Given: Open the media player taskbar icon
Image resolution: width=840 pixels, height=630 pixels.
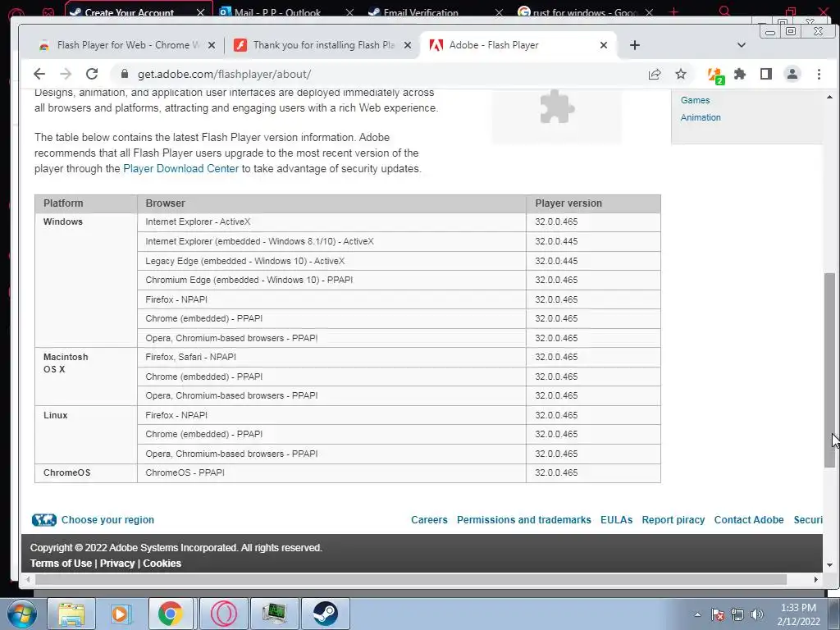Looking at the screenshot, I should 121,614.
